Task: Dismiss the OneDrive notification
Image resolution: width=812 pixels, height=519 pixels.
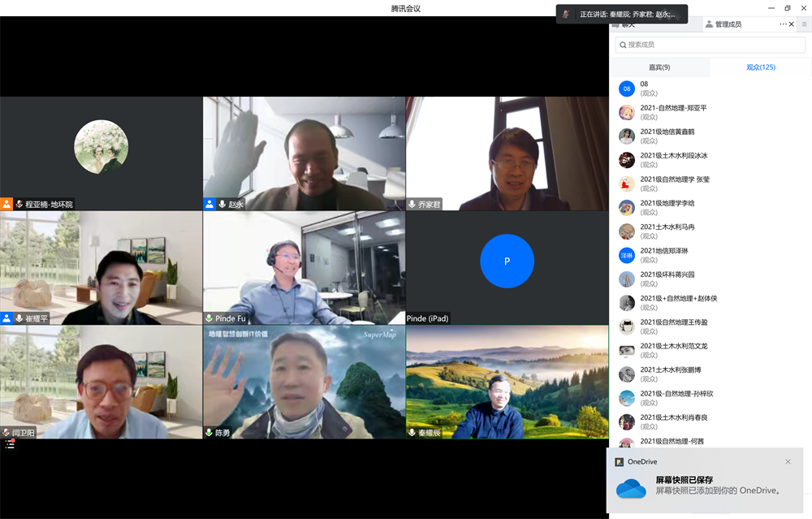Action: (788, 461)
